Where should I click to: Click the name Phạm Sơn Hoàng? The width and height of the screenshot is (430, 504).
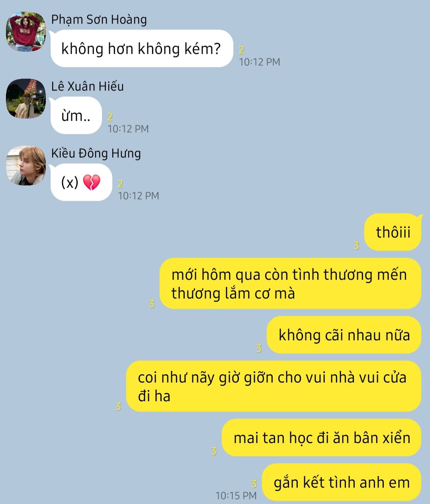tap(99, 20)
